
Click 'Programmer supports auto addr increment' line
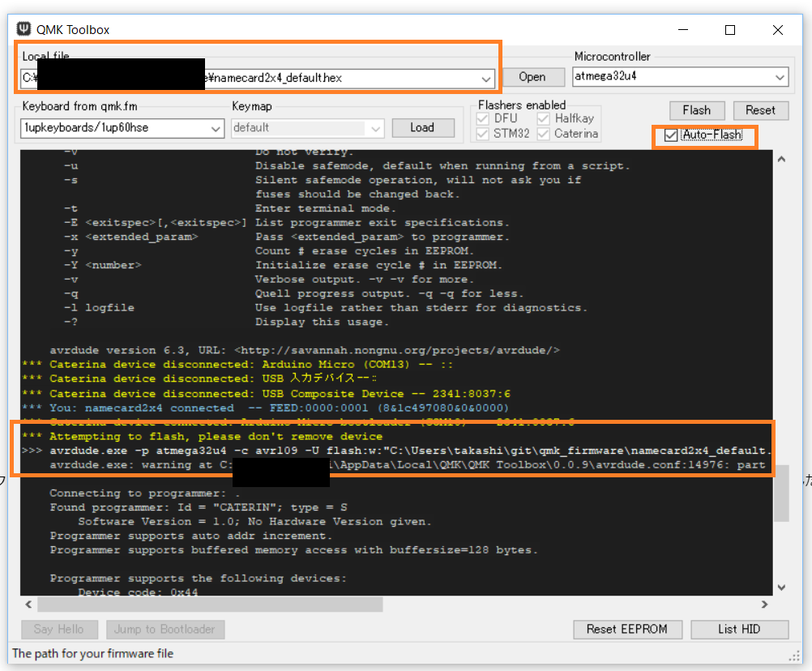coord(191,536)
